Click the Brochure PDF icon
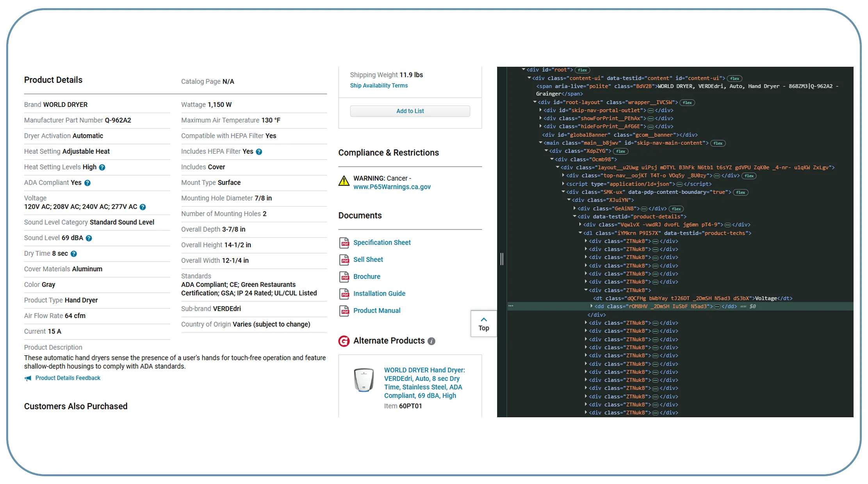Screen dimensions: 868x484 point(344,277)
